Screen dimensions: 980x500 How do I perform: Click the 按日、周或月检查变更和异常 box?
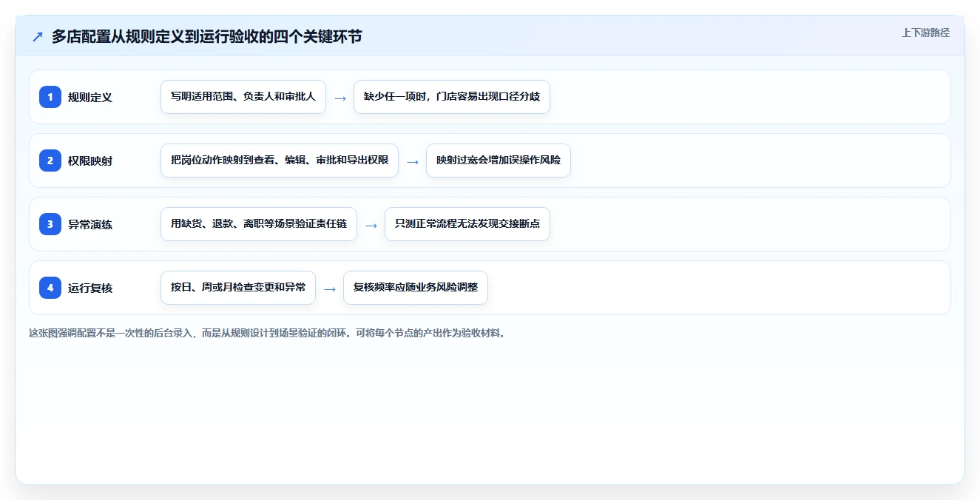238,288
